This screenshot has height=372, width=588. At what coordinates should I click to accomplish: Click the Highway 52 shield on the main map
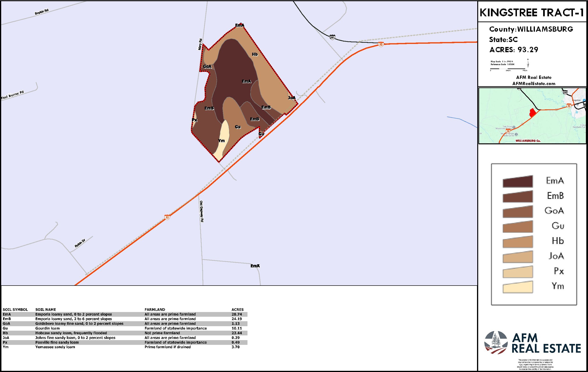point(380,44)
